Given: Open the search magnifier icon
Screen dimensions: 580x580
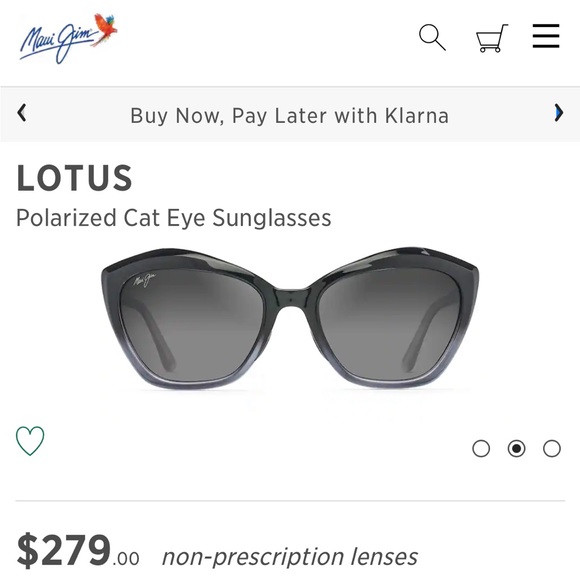Looking at the screenshot, I should pos(432,37).
